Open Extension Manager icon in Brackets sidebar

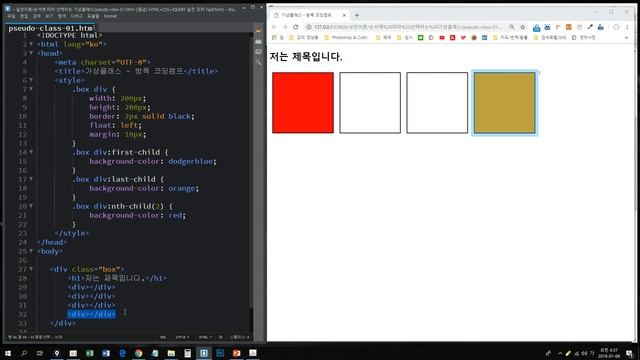(259, 42)
